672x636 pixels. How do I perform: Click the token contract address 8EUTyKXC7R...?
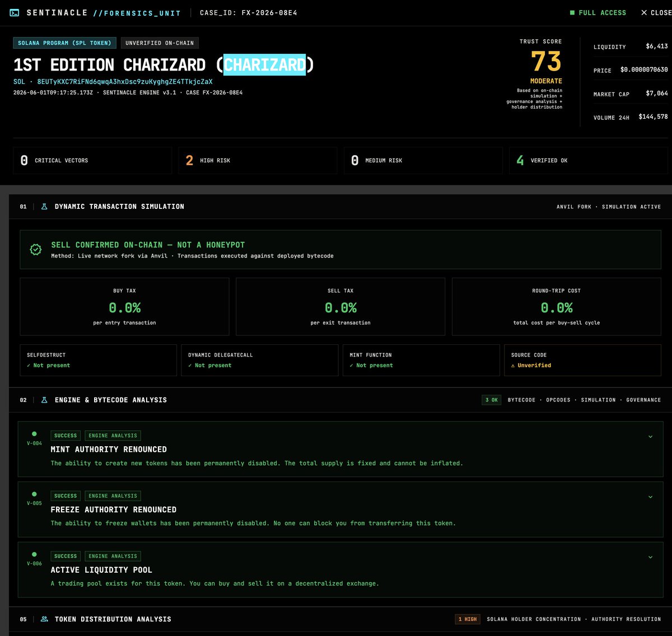tap(125, 82)
